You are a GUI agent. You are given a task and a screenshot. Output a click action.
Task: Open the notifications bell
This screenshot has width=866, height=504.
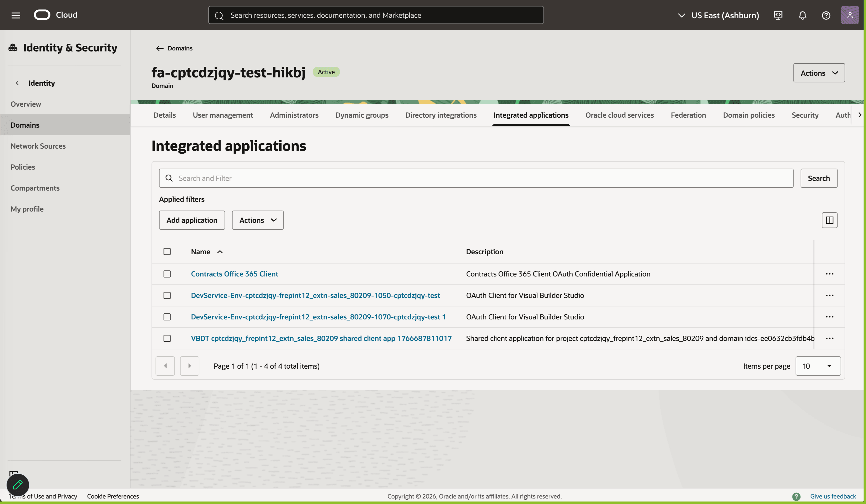click(x=803, y=15)
